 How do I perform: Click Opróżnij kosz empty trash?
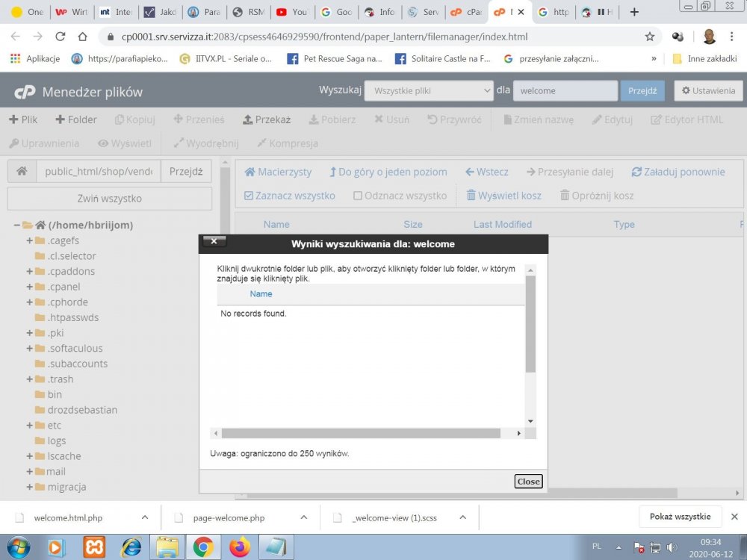[x=597, y=196]
